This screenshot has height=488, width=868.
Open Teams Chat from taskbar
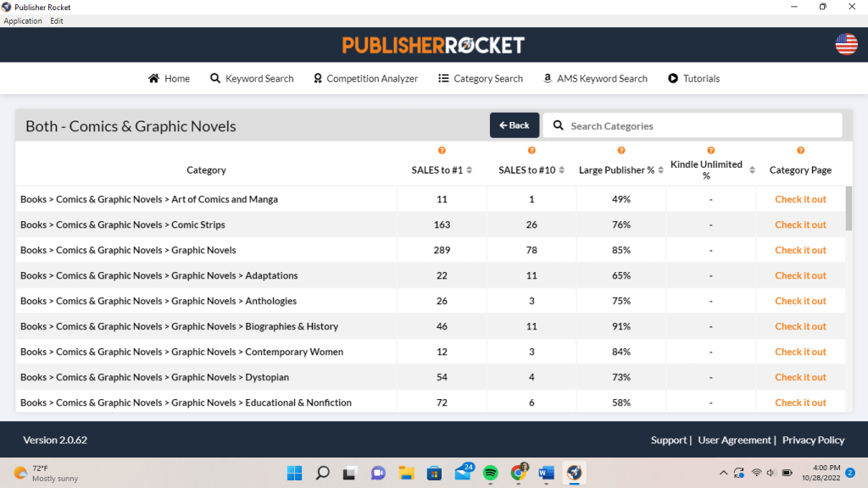tap(378, 473)
